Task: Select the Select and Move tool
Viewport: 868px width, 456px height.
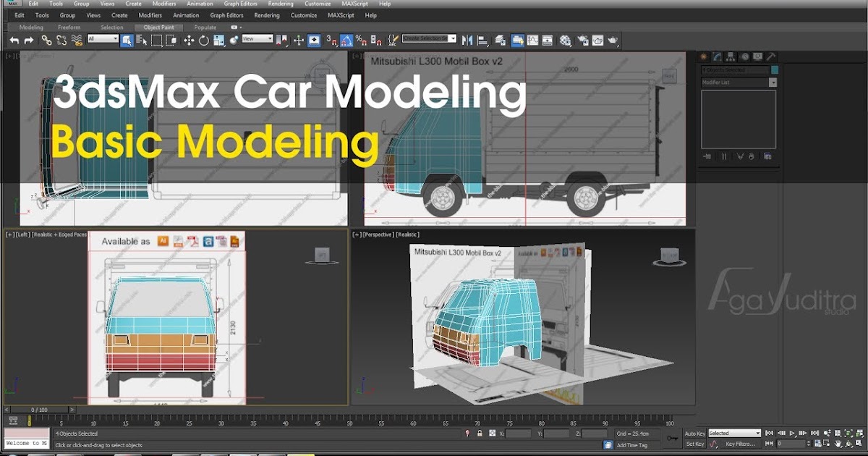Action: click(x=189, y=40)
